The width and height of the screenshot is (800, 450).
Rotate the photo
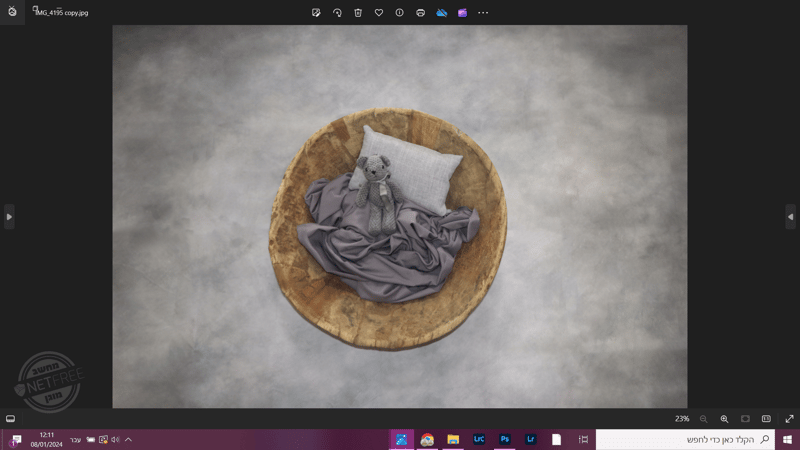click(337, 13)
